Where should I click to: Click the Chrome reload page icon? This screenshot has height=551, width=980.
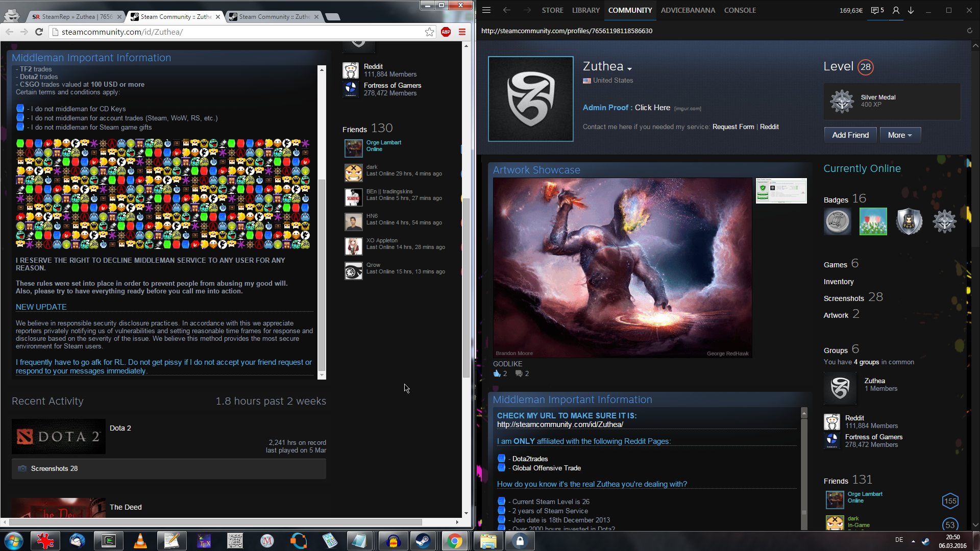click(39, 32)
